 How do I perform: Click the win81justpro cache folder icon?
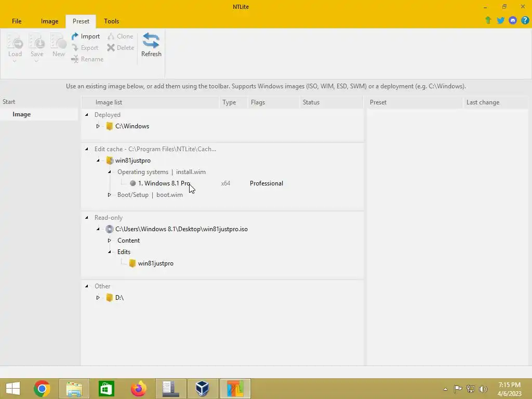[x=109, y=161]
